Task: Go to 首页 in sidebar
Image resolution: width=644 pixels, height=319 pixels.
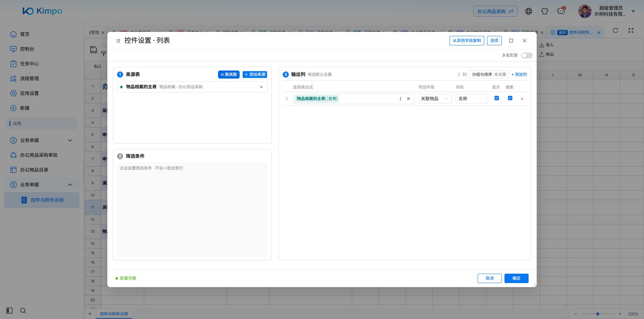Action: (x=25, y=34)
